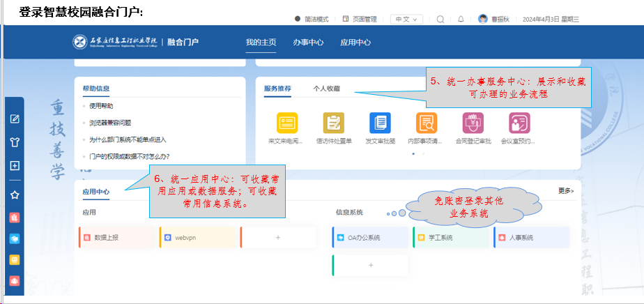Switch to the 办事中心 nav tab
The height and width of the screenshot is (304, 644).
point(308,43)
